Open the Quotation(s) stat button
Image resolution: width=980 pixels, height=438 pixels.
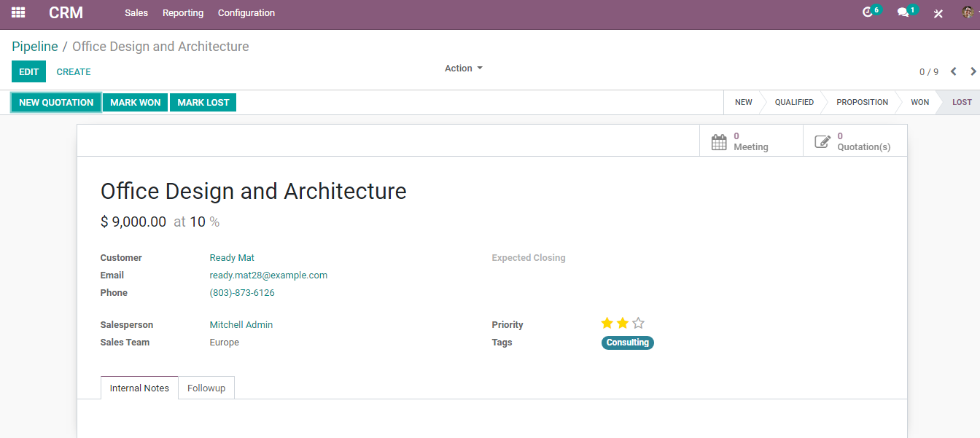[x=855, y=141]
